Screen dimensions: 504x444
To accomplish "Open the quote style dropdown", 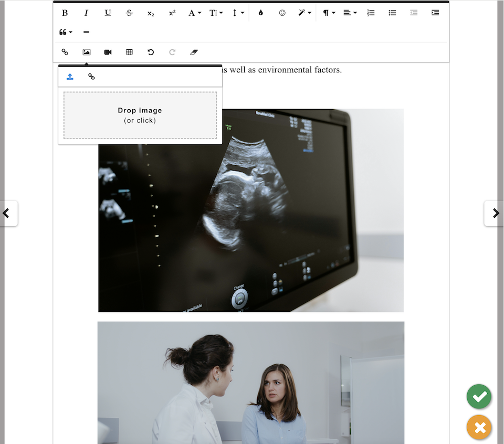I will [x=65, y=32].
